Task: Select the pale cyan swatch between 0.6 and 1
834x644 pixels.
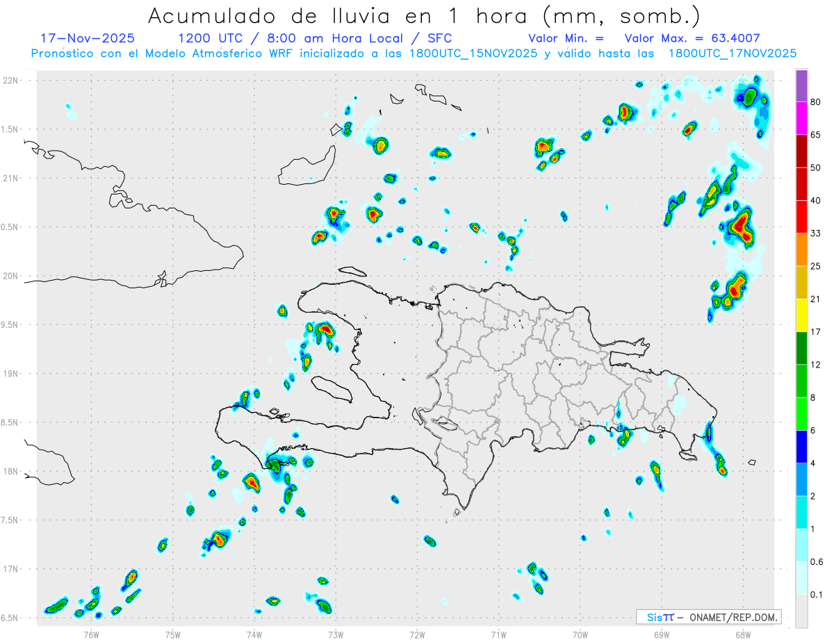Action: pos(801,545)
